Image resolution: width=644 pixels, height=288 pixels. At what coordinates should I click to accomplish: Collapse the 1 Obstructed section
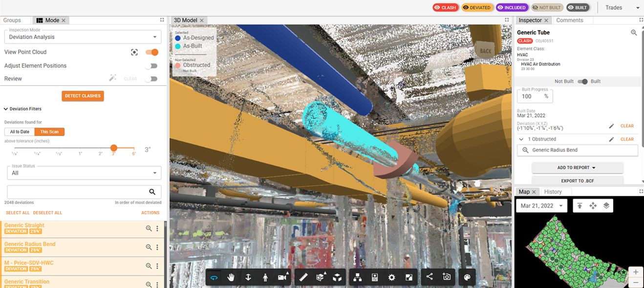tap(521, 139)
